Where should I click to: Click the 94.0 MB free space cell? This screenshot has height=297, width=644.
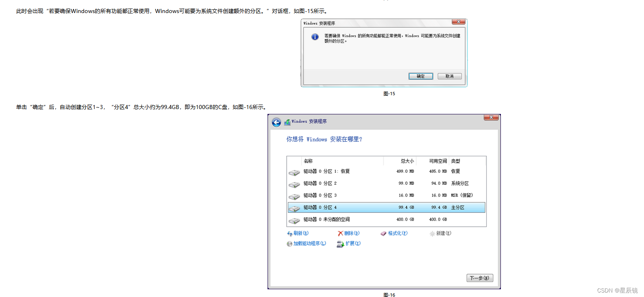pos(439,183)
